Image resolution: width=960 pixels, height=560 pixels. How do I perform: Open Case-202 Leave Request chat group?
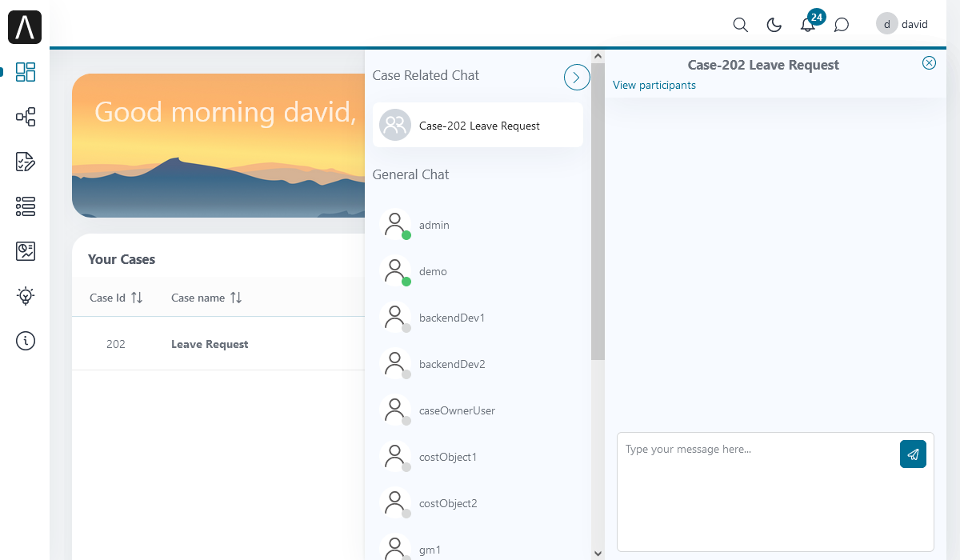(x=478, y=125)
